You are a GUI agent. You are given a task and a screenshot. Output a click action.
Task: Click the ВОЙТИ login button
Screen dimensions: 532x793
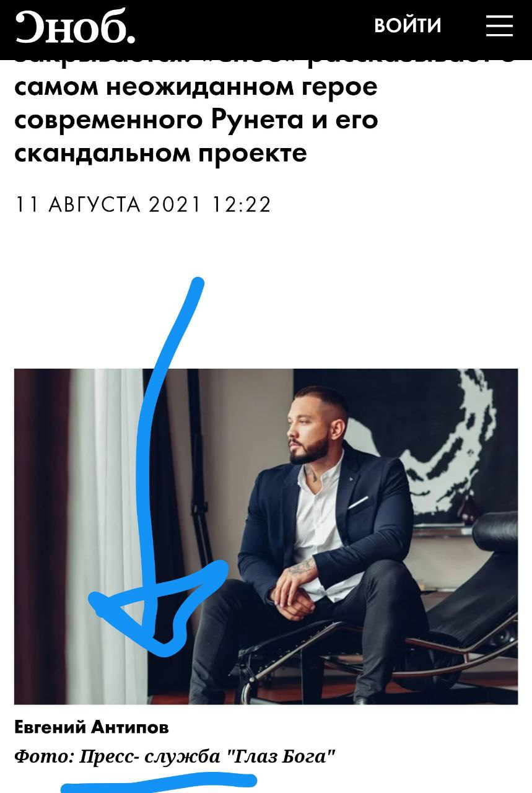click(408, 25)
